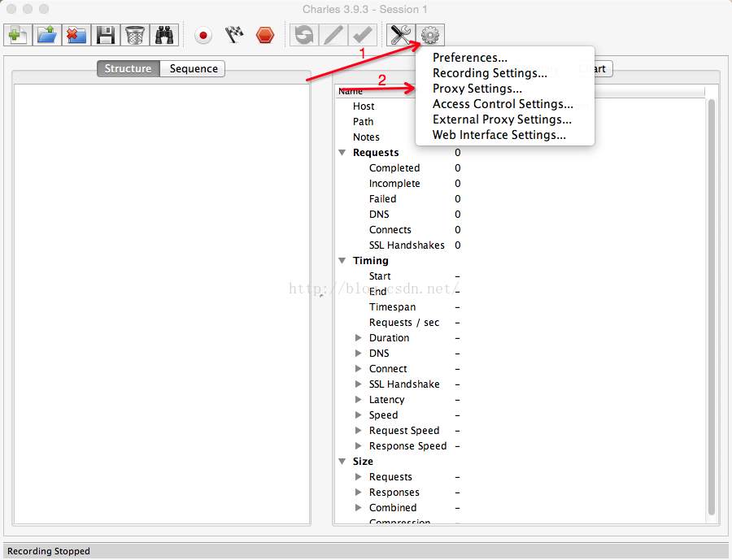The height and width of the screenshot is (560, 732).
Task: Select the Incomplete row
Action: 520,183
